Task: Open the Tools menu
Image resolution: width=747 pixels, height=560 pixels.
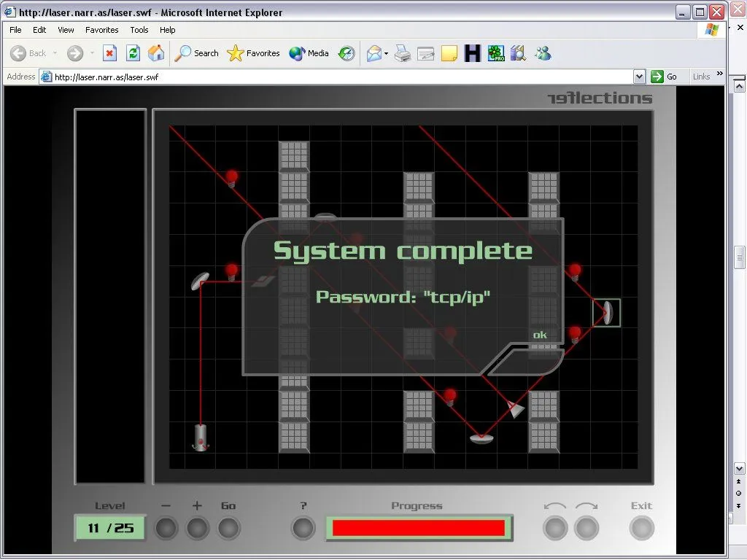Action: [x=139, y=30]
